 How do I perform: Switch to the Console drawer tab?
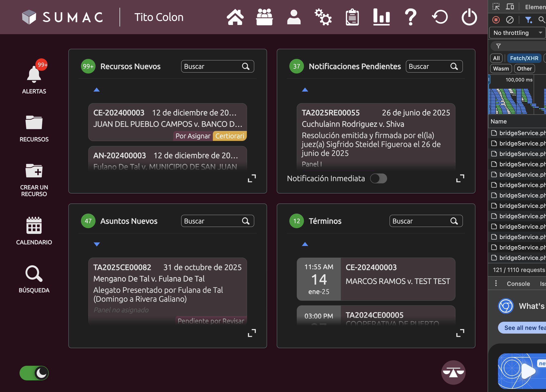tap(518, 284)
